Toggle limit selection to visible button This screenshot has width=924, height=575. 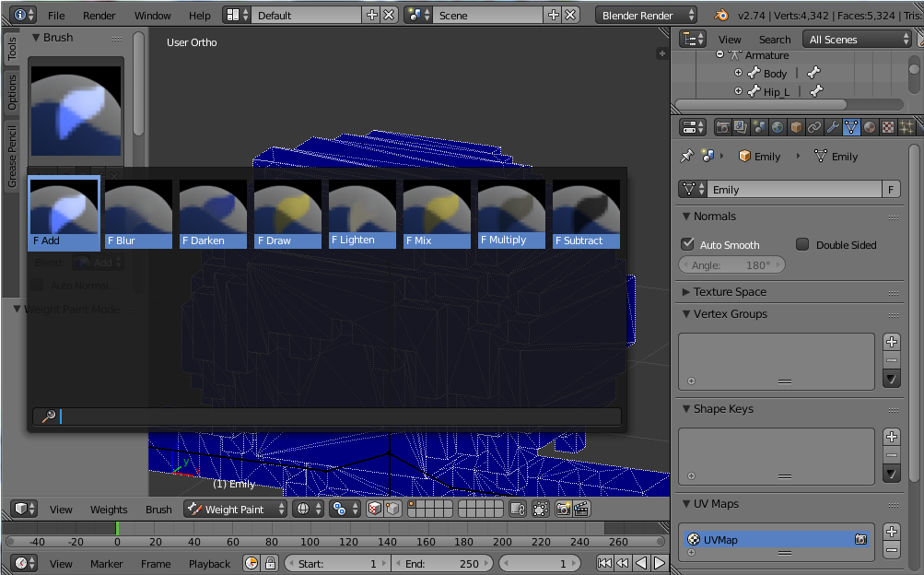tap(541, 509)
